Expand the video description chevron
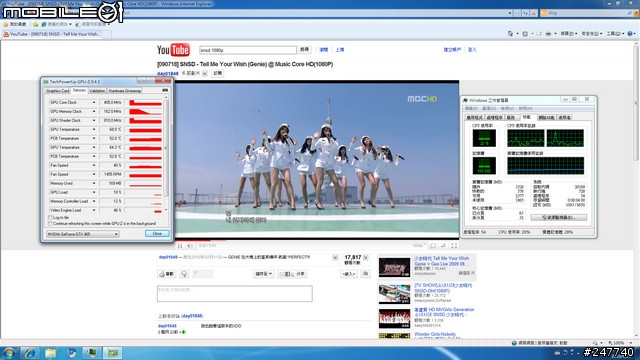This screenshot has width=640, height=360. click(x=335, y=258)
